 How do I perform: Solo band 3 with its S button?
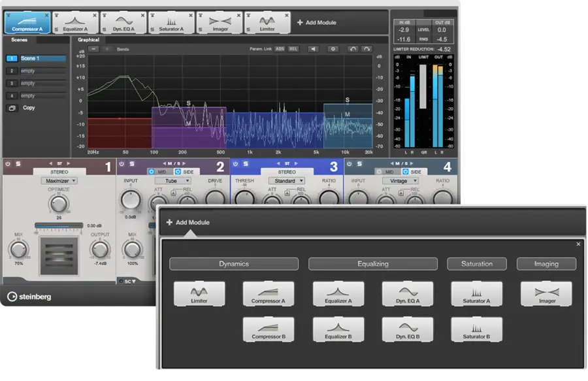[x=246, y=164]
